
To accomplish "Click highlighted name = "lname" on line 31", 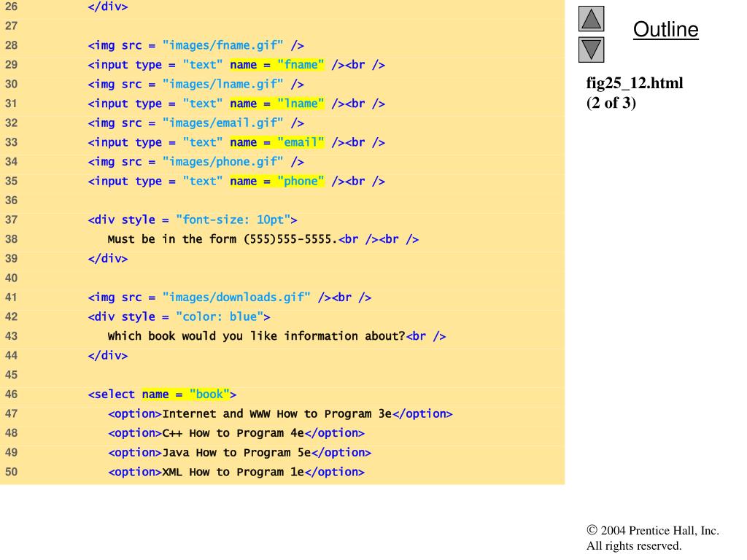I will click(x=277, y=104).
